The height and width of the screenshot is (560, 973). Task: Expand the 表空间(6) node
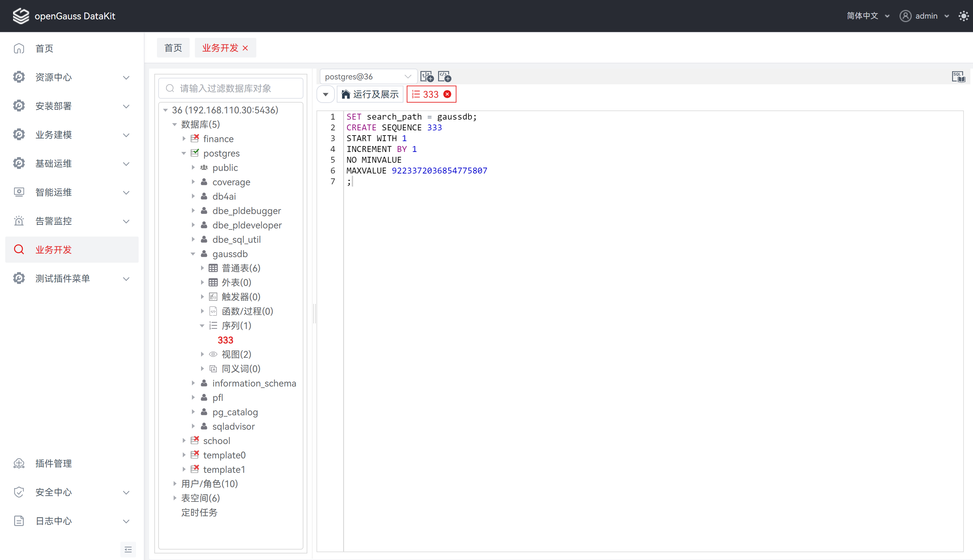[175, 498]
